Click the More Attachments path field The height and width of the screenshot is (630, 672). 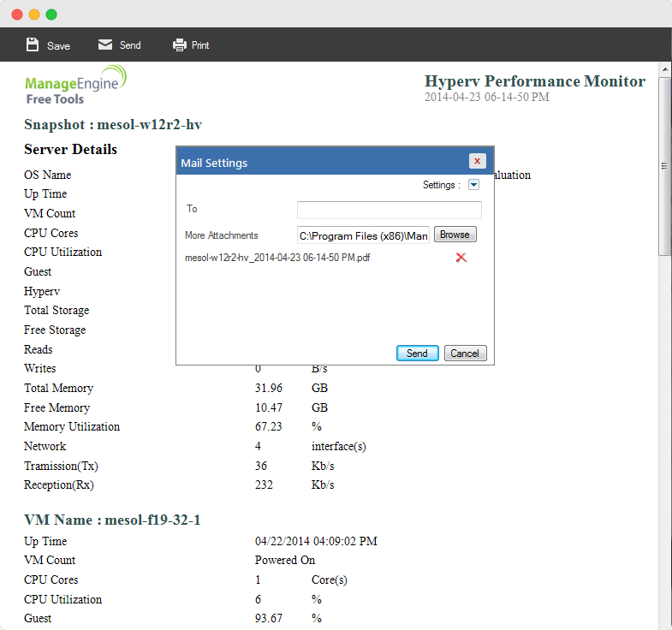tap(363, 235)
